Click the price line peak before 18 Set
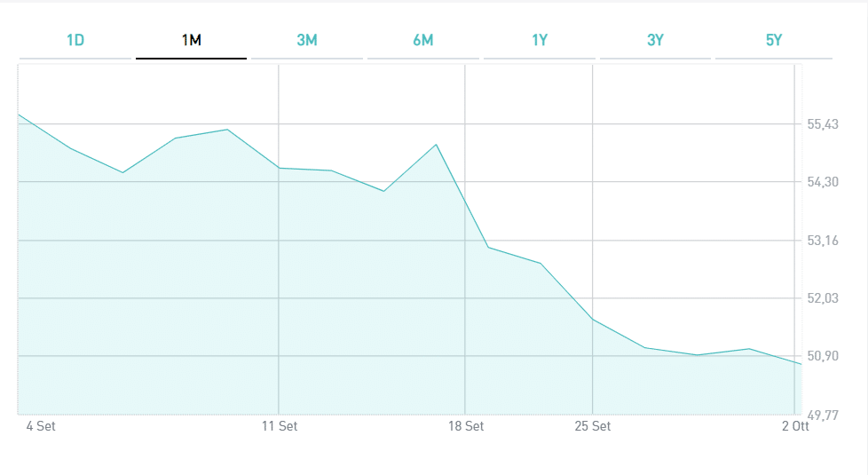The width and height of the screenshot is (868, 475). (436, 145)
